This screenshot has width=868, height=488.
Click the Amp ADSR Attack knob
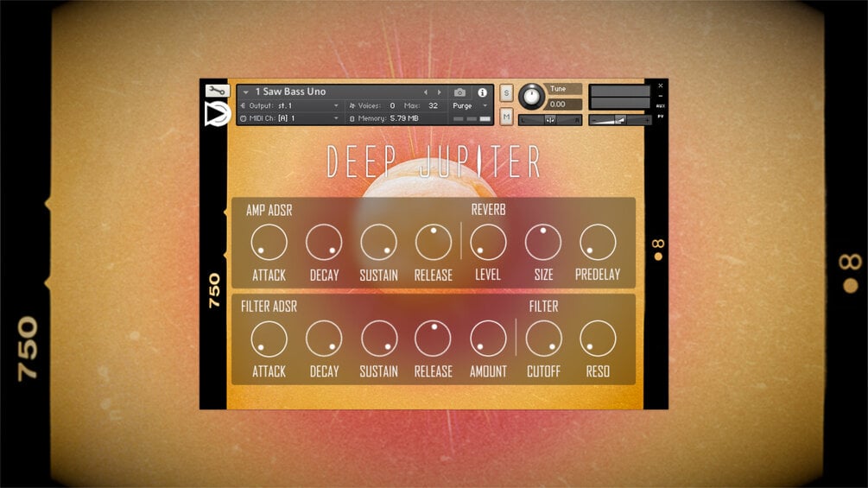[x=269, y=243]
